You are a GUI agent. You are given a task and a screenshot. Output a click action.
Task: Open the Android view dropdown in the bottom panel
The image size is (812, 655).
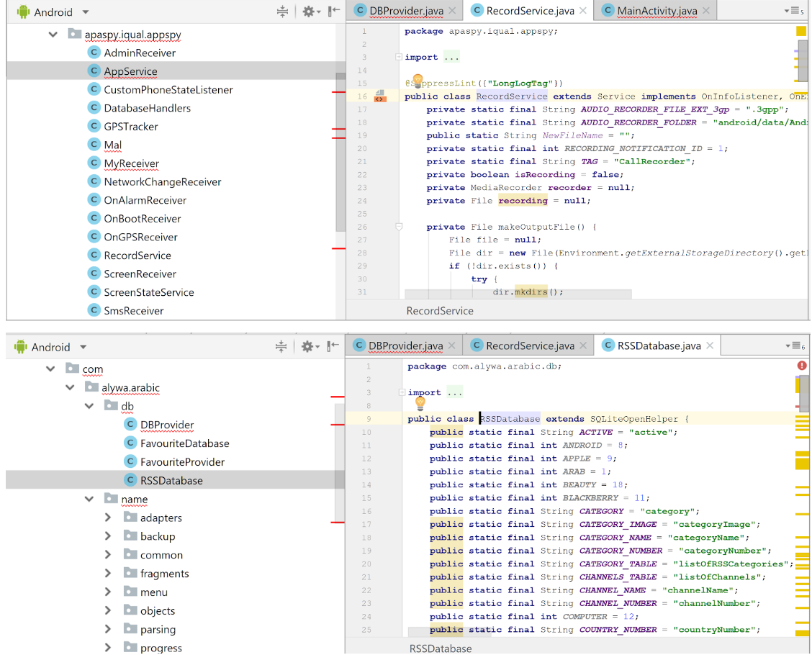click(x=84, y=347)
